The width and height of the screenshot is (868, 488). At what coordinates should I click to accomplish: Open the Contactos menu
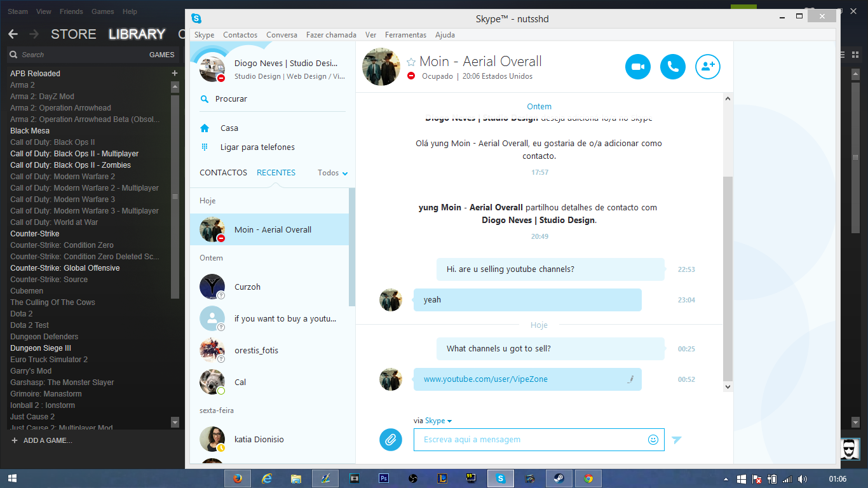pyautogui.click(x=240, y=35)
